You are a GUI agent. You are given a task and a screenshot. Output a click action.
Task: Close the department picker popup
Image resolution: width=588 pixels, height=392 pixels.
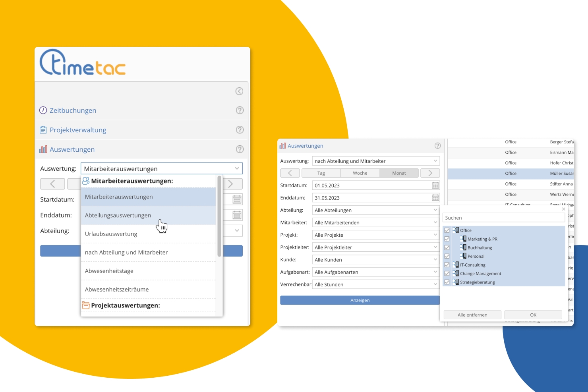coord(563,209)
